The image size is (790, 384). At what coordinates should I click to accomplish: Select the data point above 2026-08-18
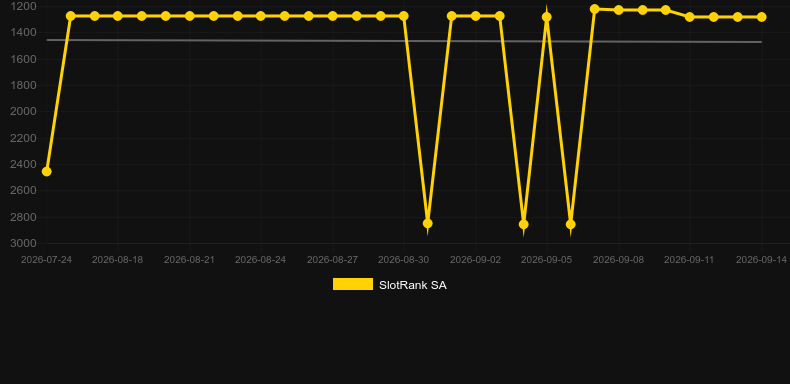118,16
